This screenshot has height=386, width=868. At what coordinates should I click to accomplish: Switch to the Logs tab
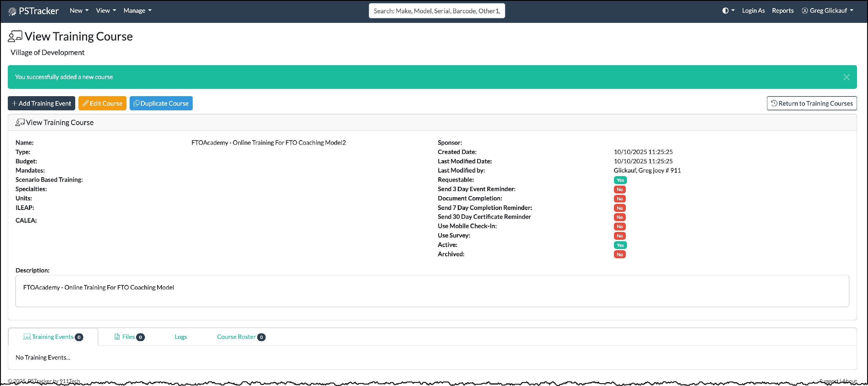click(181, 336)
